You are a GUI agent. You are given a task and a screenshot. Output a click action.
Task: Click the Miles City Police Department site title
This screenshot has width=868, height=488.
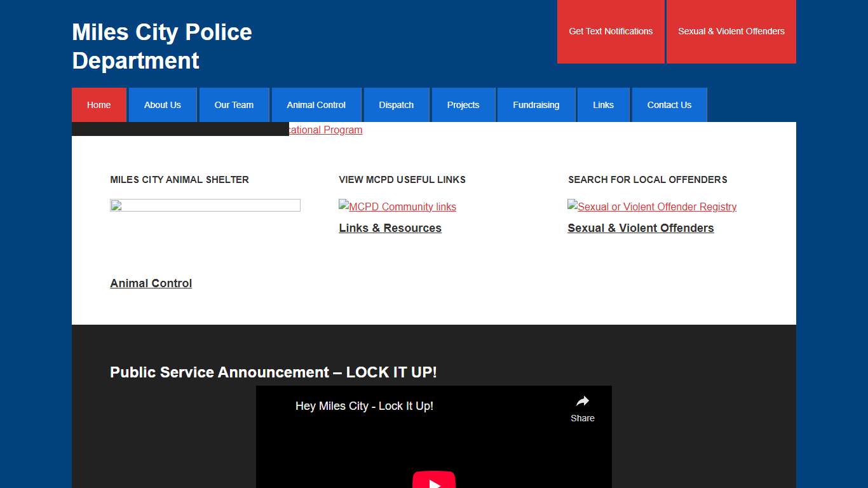point(161,46)
